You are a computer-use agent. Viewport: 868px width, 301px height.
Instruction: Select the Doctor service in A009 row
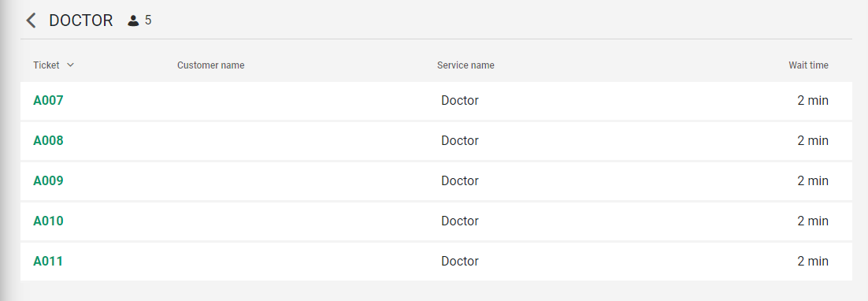pyautogui.click(x=460, y=181)
